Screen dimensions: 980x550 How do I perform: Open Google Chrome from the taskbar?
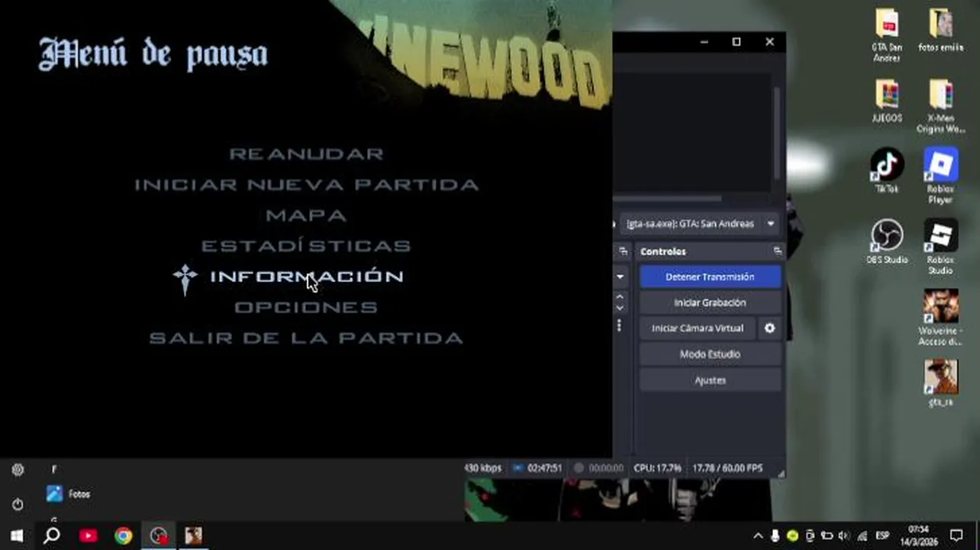click(x=123, y=535)
